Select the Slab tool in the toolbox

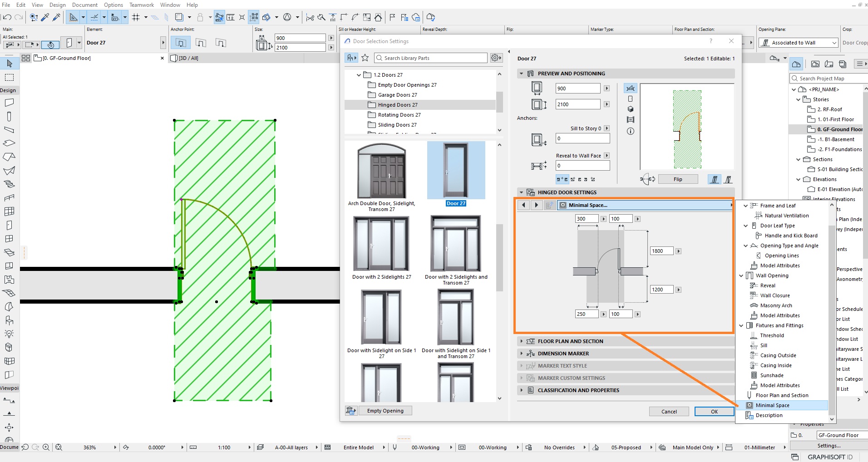point(9,143)
